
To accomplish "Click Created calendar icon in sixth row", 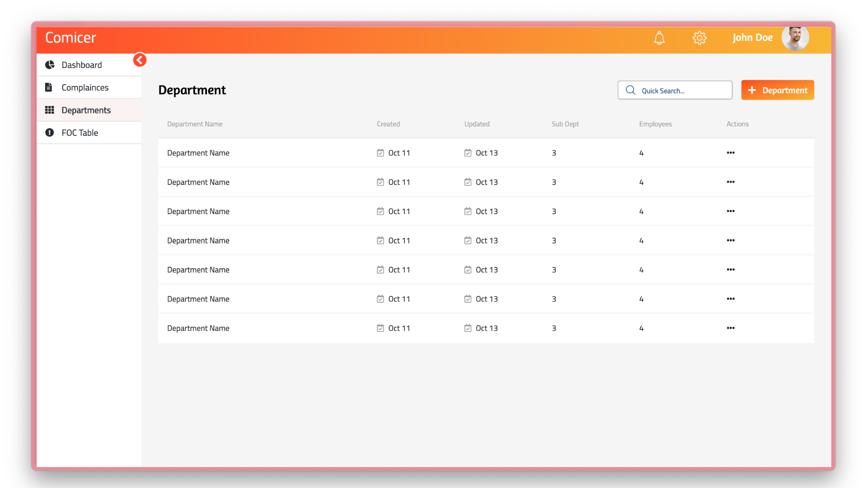I will (380, 299).
